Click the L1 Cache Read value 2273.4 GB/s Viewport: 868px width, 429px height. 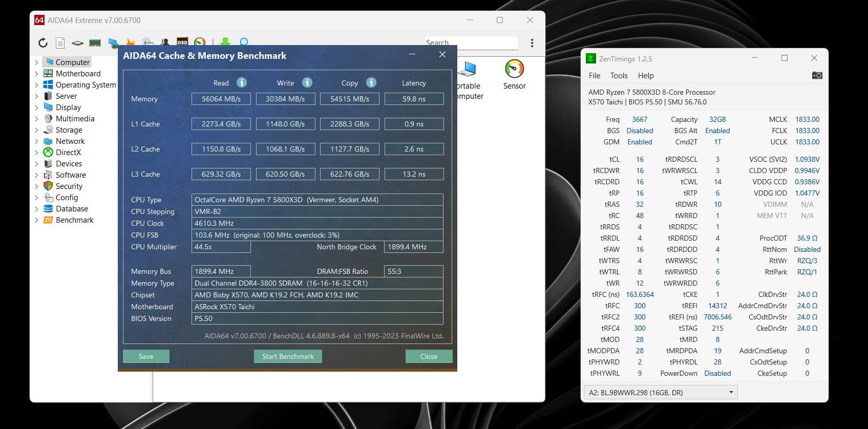coord(221,124)
